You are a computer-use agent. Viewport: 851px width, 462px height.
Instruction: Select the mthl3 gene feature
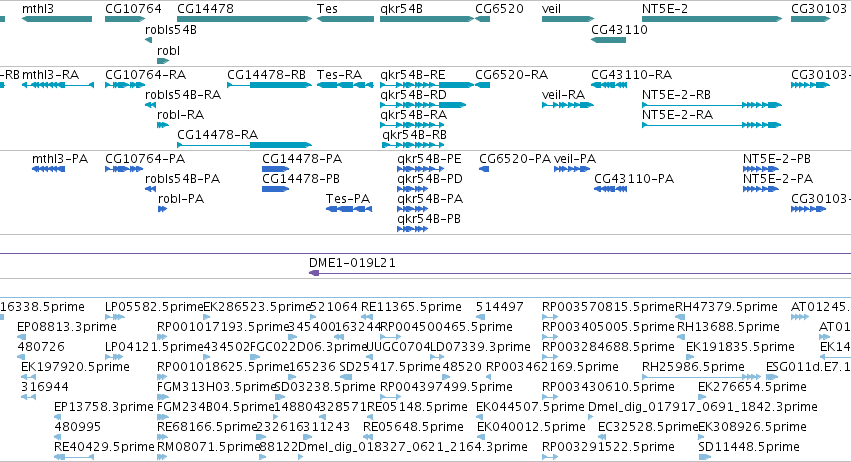click(x=57, y=19)
